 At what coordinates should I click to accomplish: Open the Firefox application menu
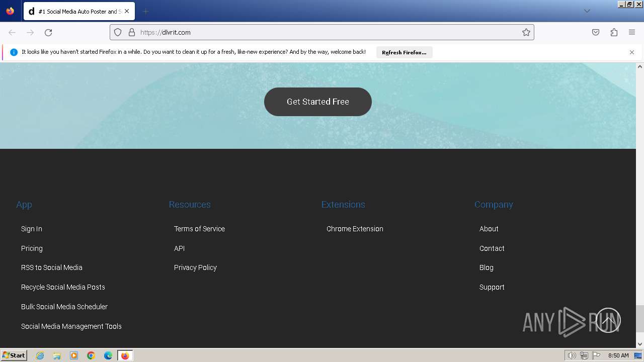[x=632, y=32]
